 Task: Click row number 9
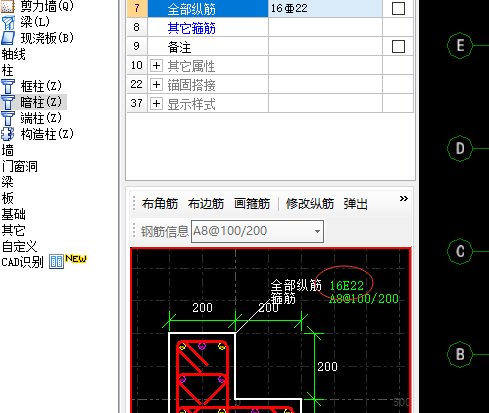137,46
